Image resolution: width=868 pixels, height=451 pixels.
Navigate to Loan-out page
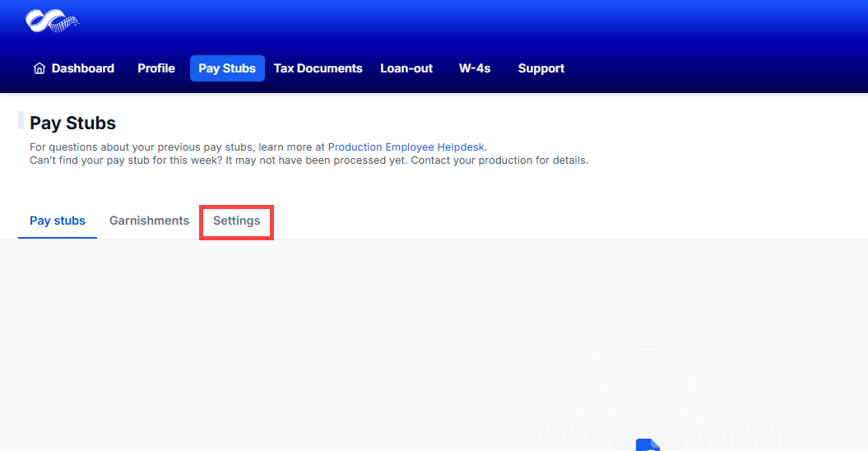tap(406, 68)
